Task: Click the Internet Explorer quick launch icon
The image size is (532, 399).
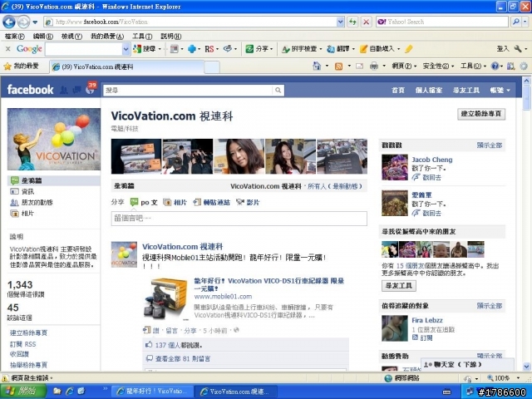Action: pyautogui.click(x=70, y=392)
